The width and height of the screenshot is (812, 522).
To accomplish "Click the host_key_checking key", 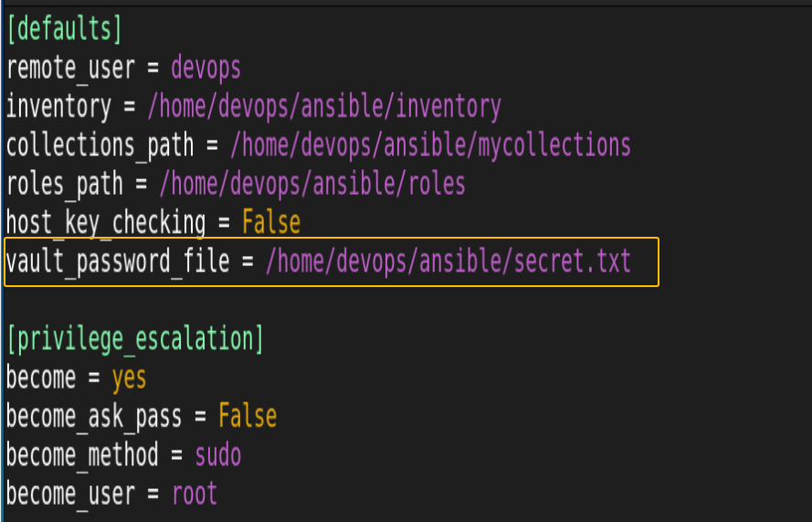I will tap(106, 223).
